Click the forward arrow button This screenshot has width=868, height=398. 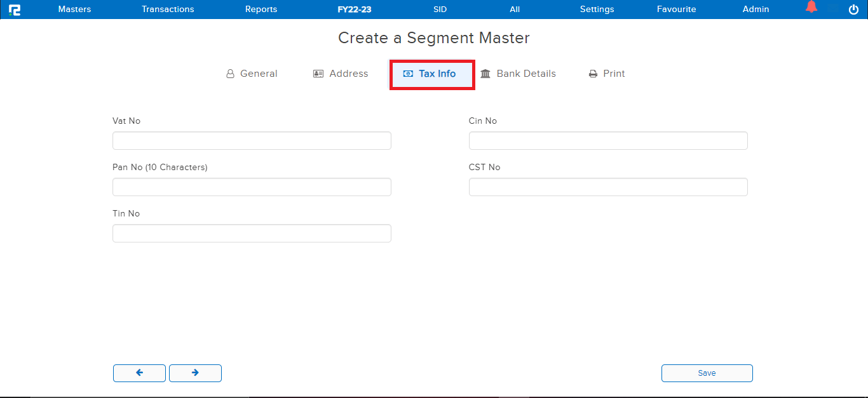click(195, 373)
